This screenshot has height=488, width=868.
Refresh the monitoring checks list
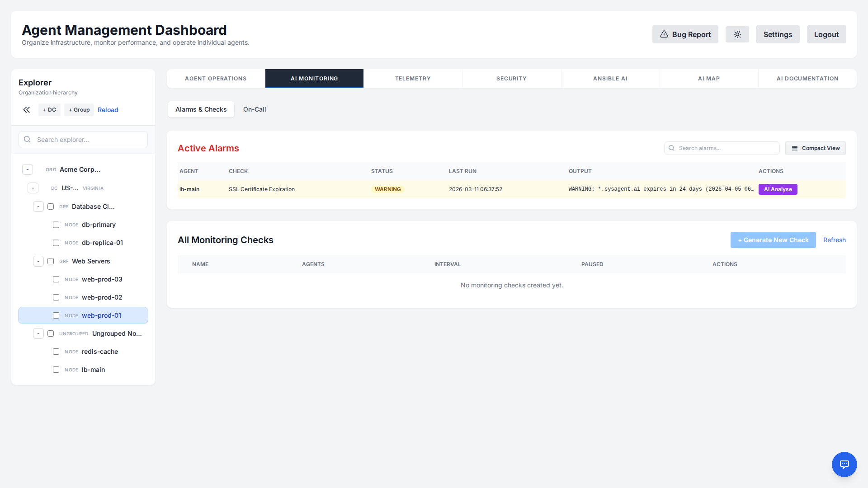[x=834, y=240]
